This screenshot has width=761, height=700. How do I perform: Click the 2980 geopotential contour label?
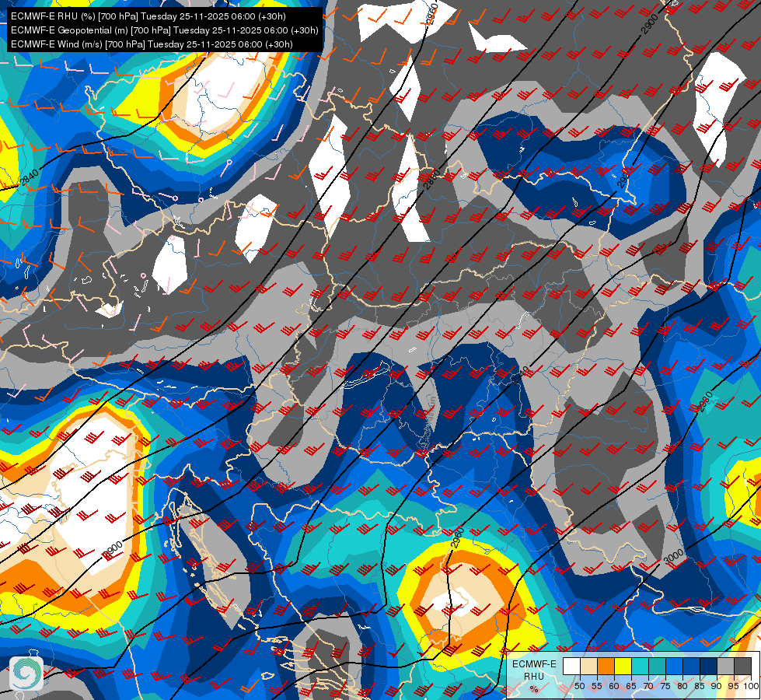pos(706,402)
